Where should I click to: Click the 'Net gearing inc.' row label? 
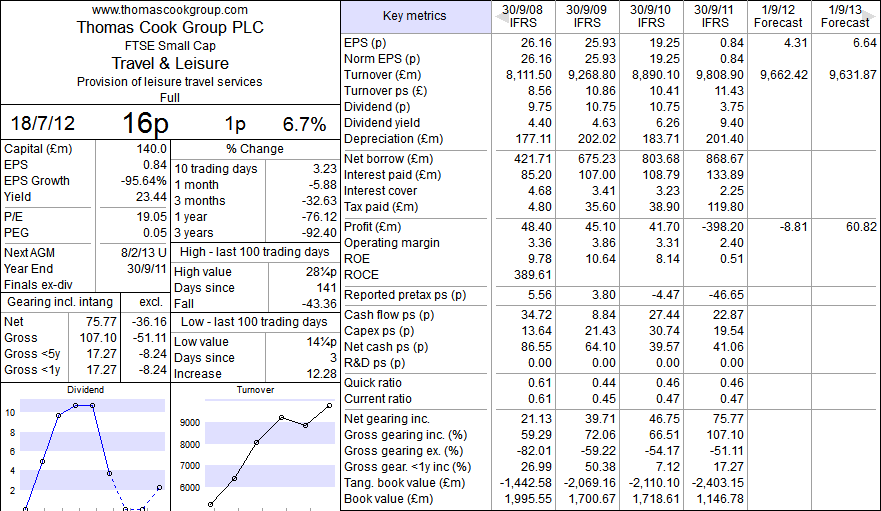tap(387, 419)
